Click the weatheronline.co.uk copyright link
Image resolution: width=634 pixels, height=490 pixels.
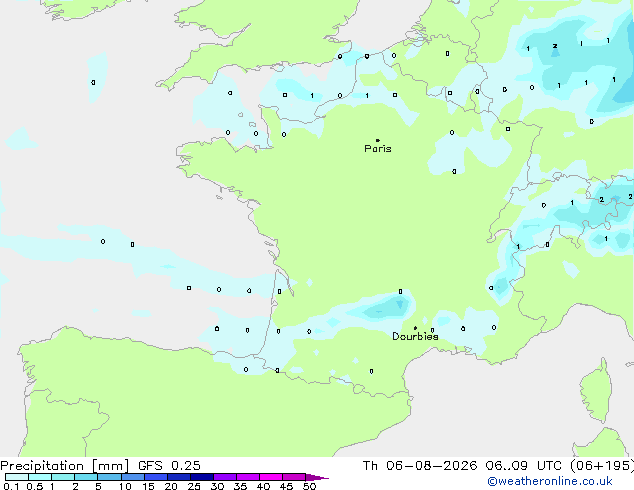tap(549, 481)
